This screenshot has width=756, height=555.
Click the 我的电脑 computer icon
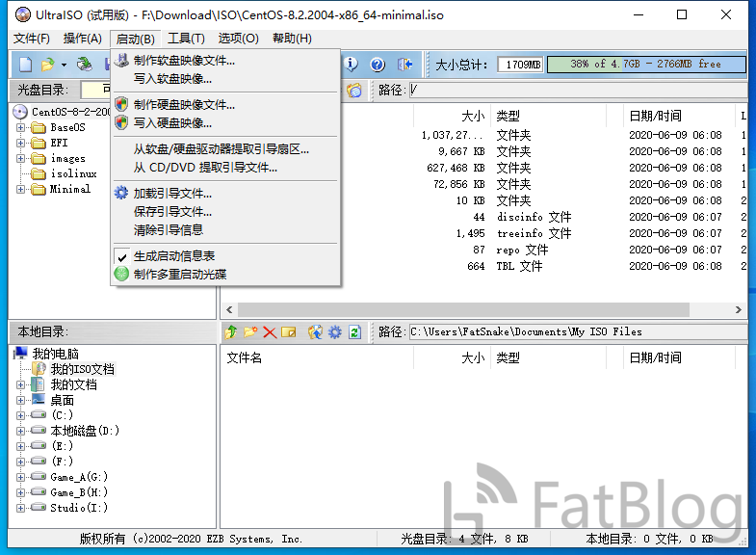20,353
